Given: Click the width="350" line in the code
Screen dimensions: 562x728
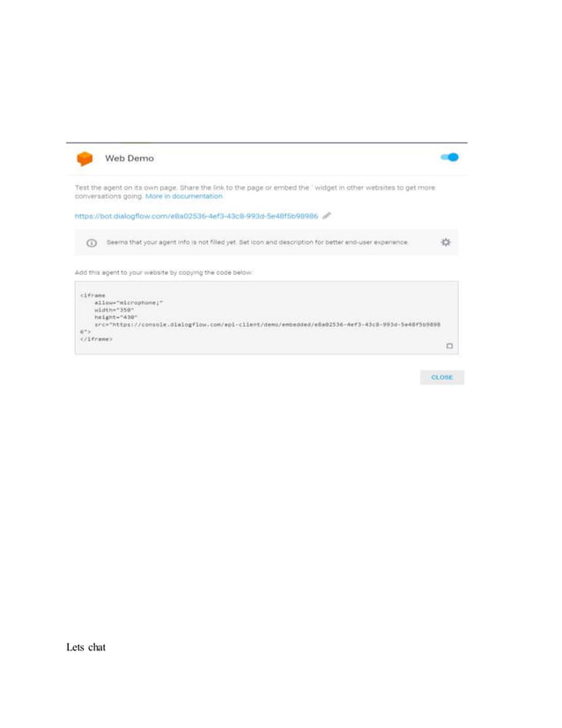Looking at the screenshot, I should coord(115,309).
